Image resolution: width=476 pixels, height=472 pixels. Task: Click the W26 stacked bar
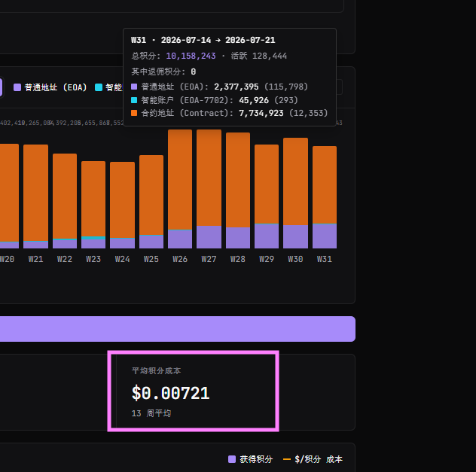tap(180, 189)
